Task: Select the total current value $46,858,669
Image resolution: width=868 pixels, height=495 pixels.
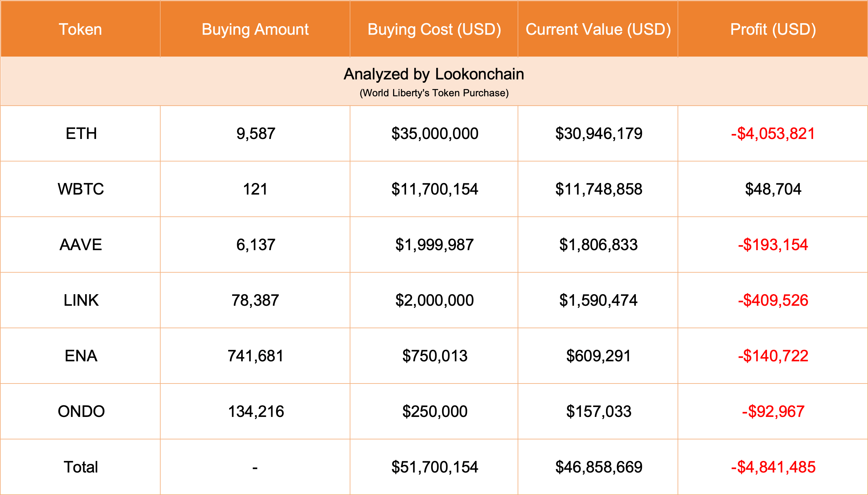Action: [598, 467]
